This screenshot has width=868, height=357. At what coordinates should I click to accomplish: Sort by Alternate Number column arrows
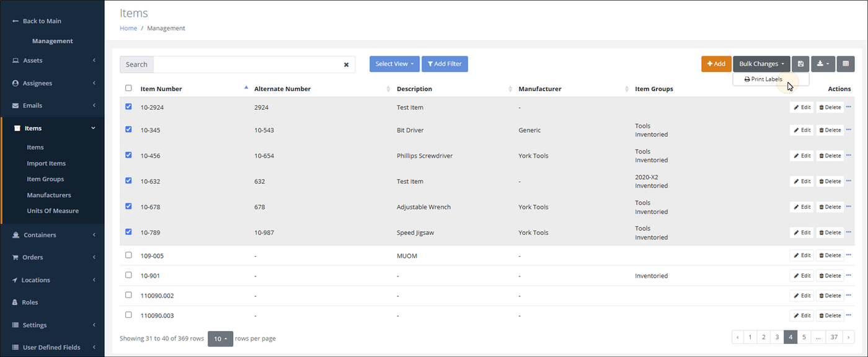(x=389, y=89)
